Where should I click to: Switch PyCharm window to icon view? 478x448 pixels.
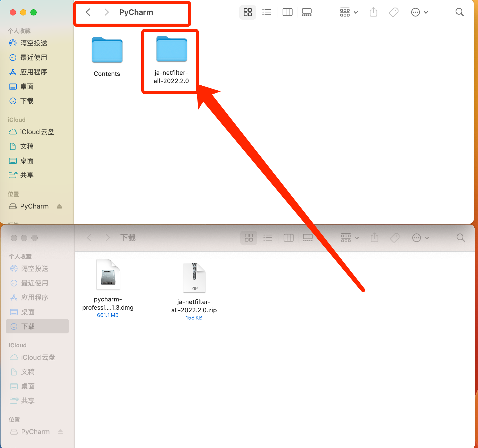click(248, 12)
